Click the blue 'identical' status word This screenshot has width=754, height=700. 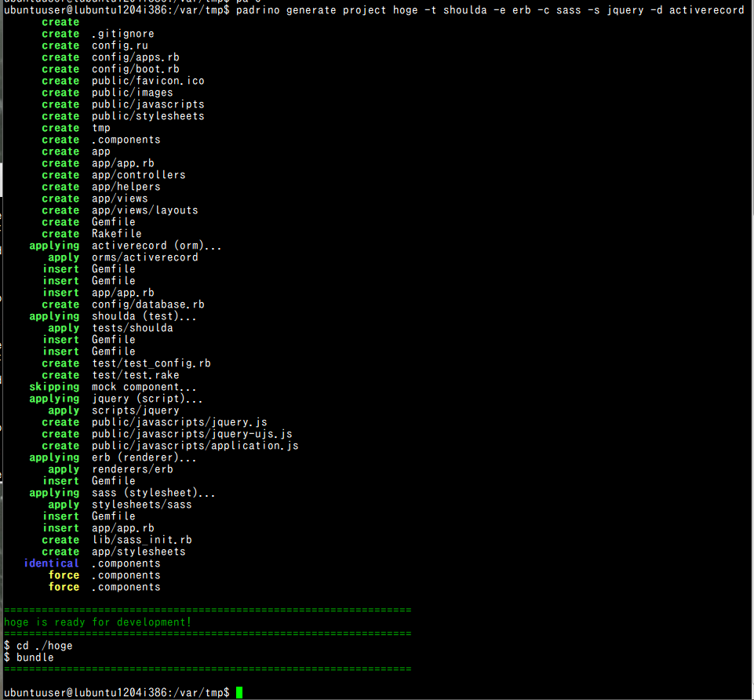tap(52, 563)
